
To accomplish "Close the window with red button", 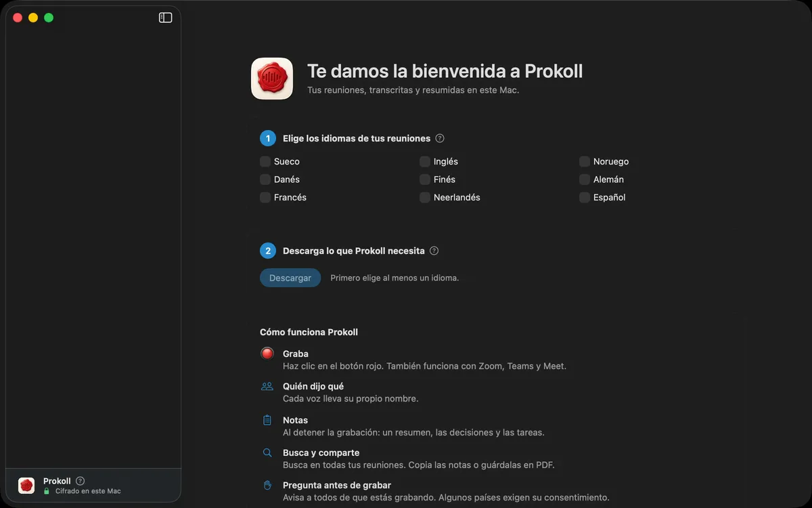I will point(18,18).
